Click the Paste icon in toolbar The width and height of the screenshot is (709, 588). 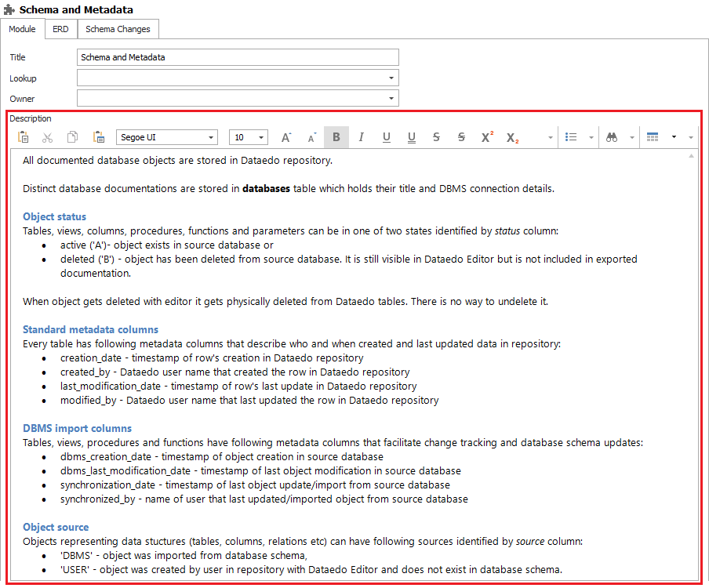(24, 137)
